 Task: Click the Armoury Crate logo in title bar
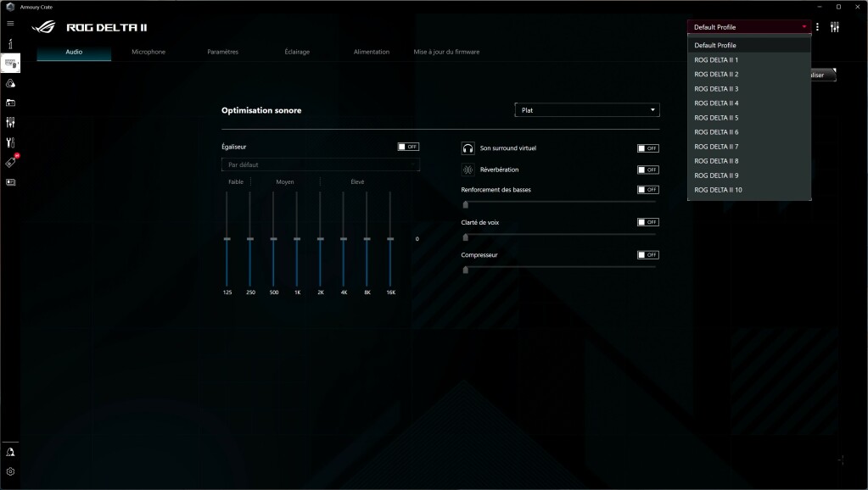point(10,7)
